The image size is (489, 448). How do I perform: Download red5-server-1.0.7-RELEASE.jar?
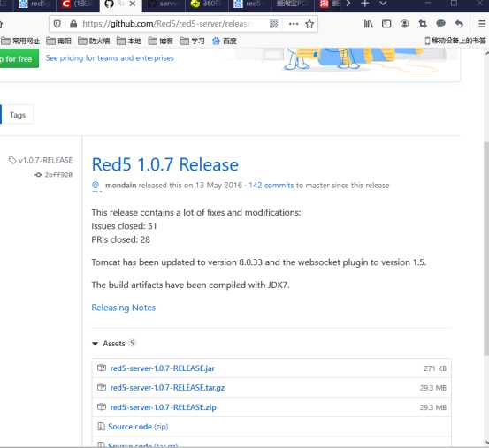point(162,368)
